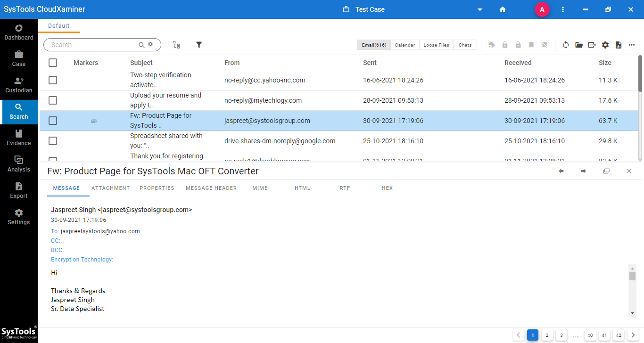The width and height of the screenshot is (644, 343).
Task: Sort by the Subject column header
Action: [141, 63]
